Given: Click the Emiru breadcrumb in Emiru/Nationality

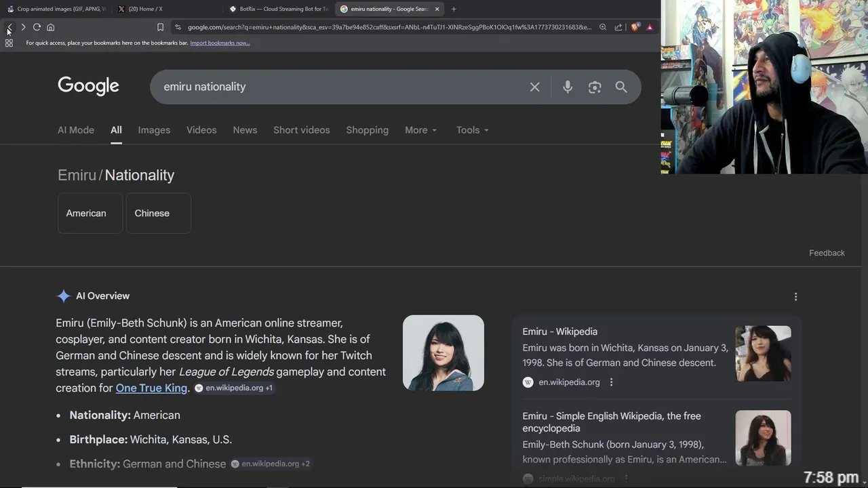Looking at the screenshot, I should (77, 175).
